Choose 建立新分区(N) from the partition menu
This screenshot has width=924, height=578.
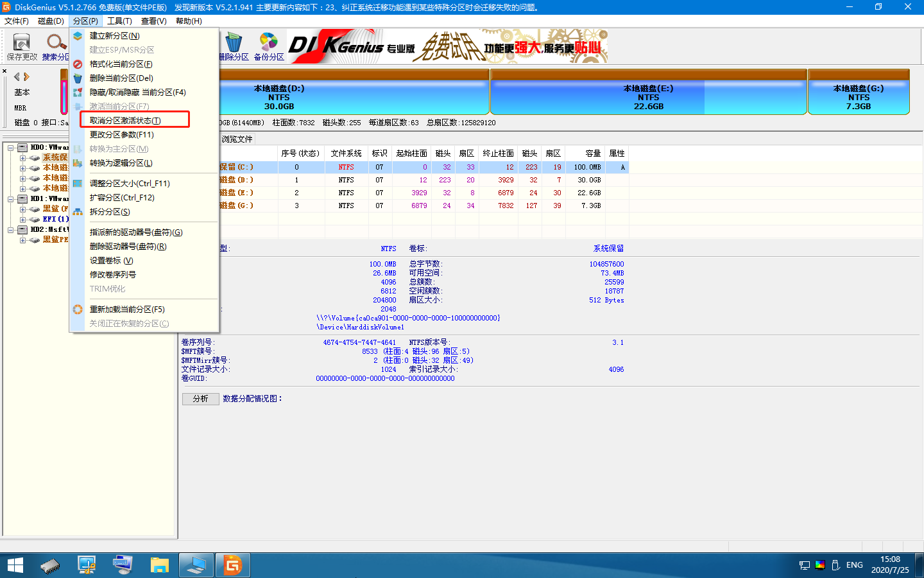114,36
